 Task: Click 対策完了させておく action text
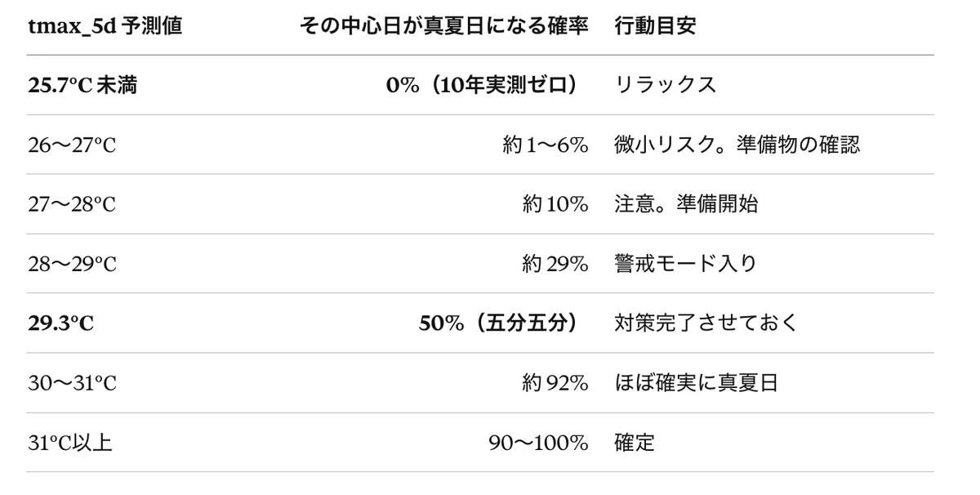coord(706,323)
